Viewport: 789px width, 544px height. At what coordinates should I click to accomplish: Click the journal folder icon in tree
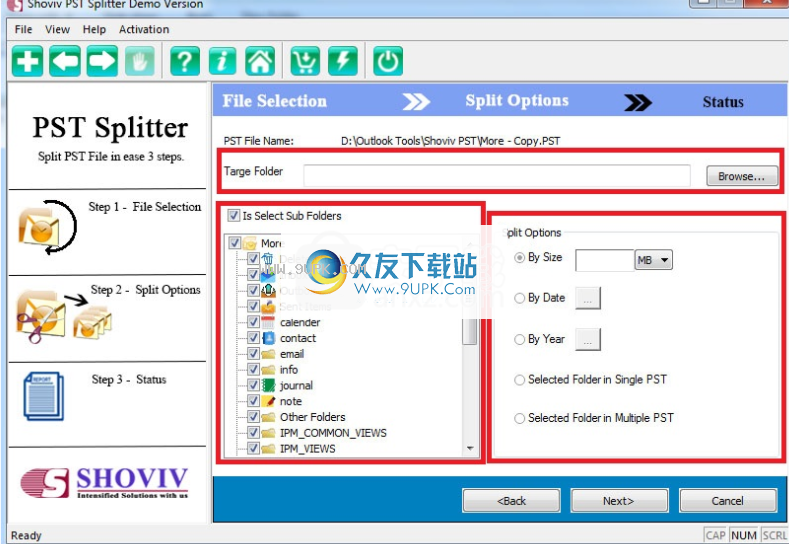(x=268, y=385)
